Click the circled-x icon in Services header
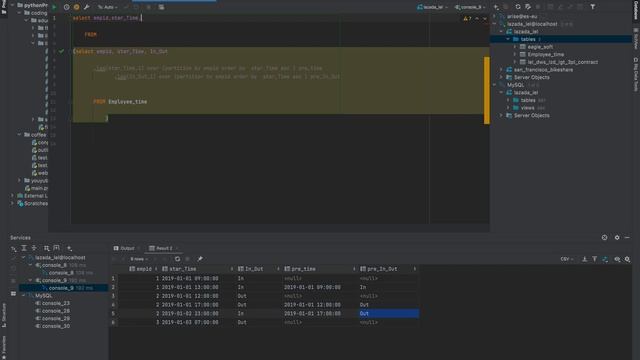 (x=604, y=238)
